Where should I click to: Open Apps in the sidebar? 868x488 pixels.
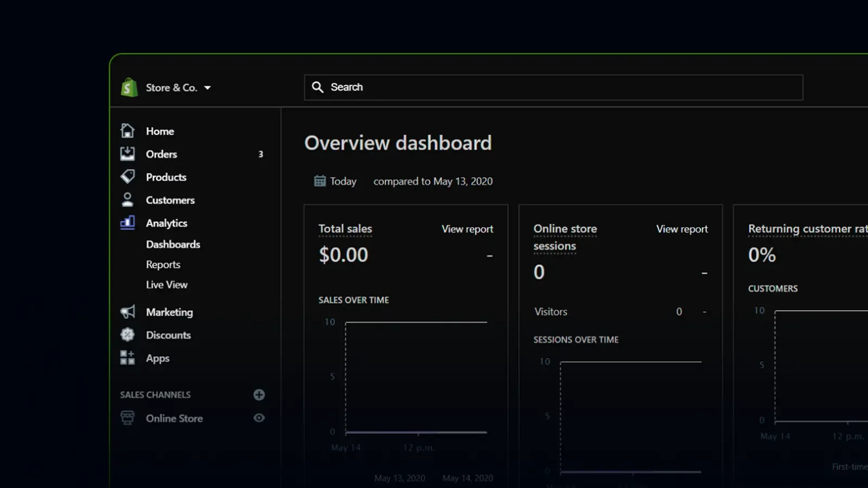(157, 358)
